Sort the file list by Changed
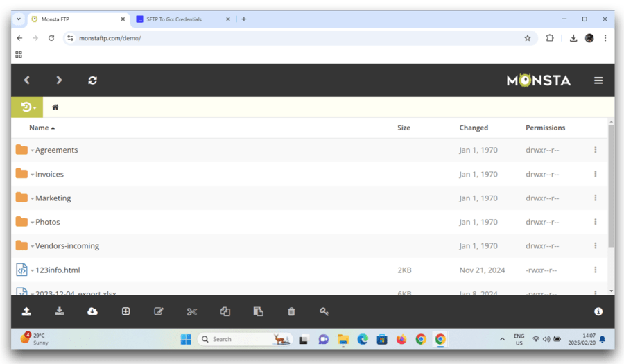The width and height of the screenshot is (624, 364). 474,128
